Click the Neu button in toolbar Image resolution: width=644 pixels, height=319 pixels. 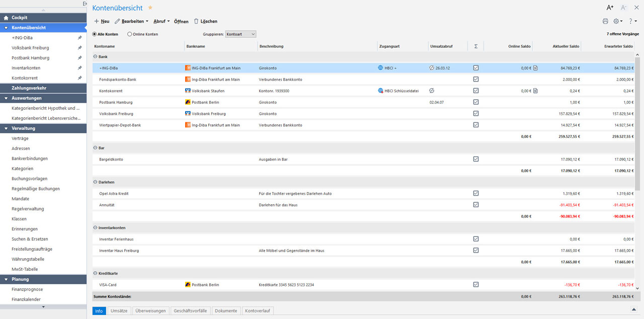click(102, 22)
